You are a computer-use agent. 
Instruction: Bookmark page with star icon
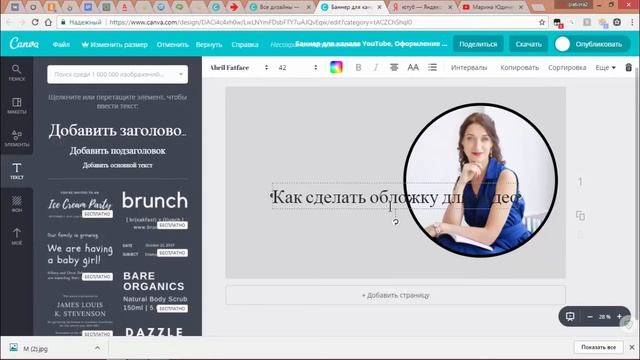tap(542, 22)
